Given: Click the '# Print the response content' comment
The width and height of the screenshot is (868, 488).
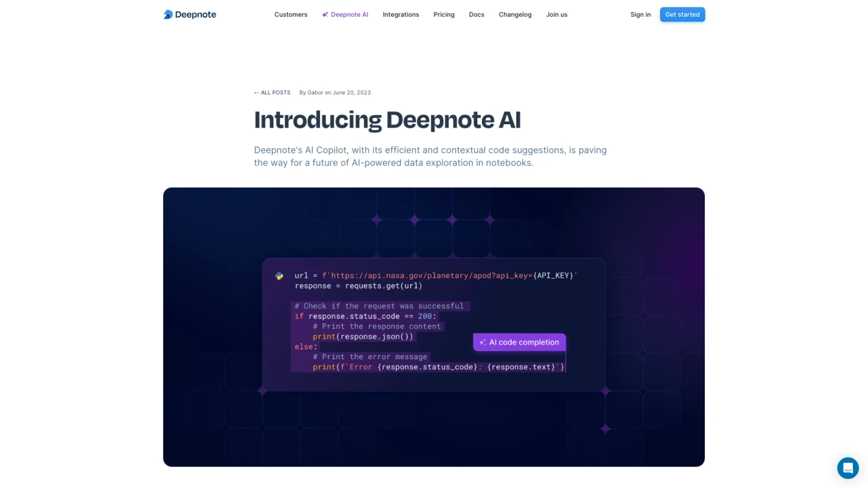Looking at the screenshot, I should coord(376,326).
